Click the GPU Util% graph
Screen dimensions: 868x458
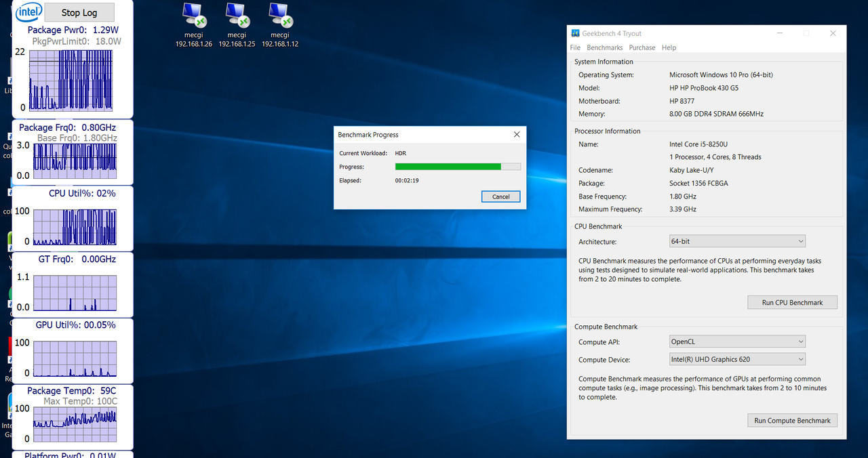click(75, 358)
